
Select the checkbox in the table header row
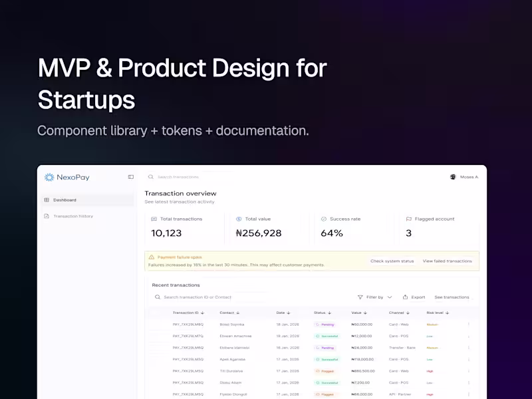point(154,313)
